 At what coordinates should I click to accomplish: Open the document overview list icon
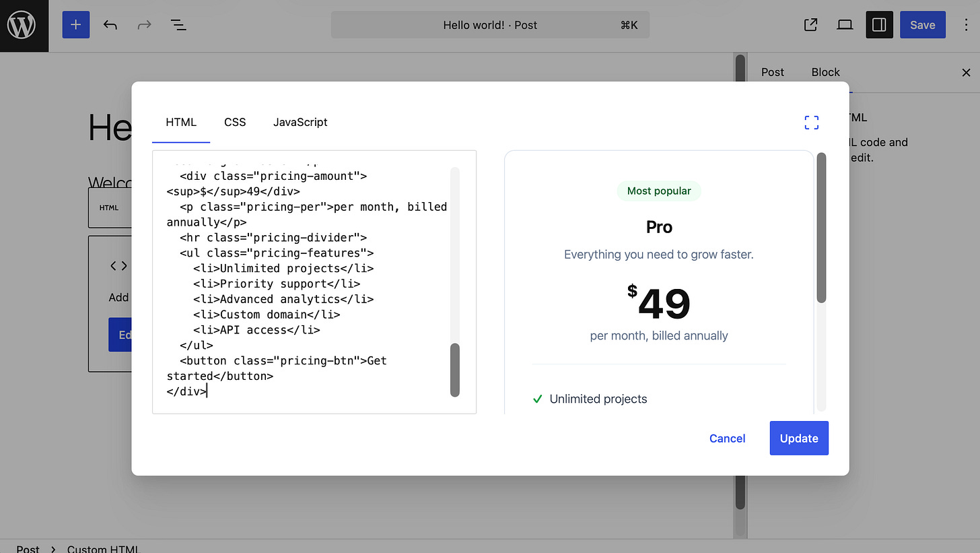coord(178,25)
